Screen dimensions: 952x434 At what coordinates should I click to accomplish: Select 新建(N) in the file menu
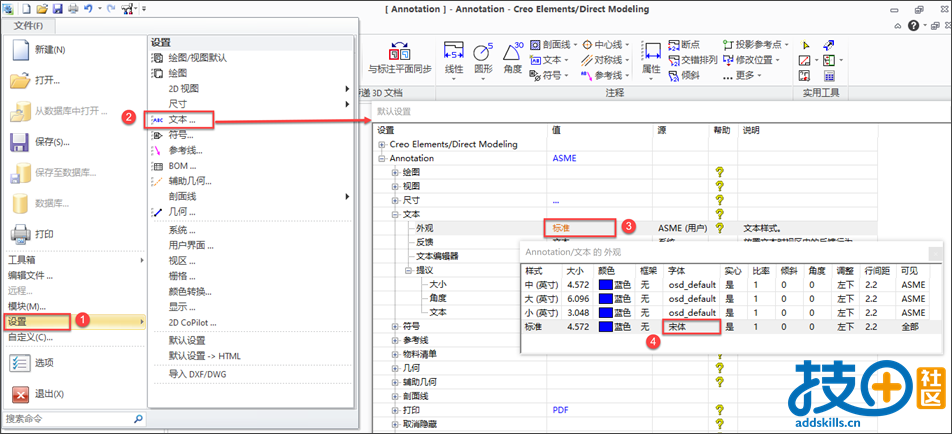(x=73, y=50)
